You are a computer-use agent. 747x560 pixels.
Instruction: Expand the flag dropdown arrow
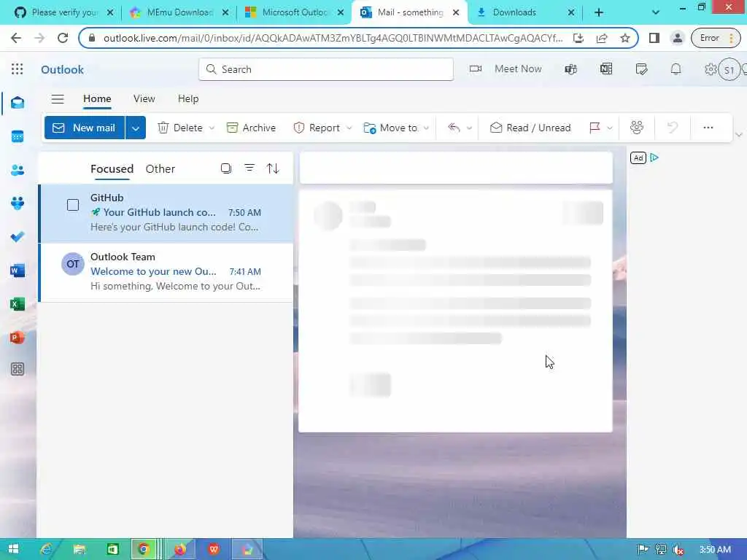coord(610,128)
